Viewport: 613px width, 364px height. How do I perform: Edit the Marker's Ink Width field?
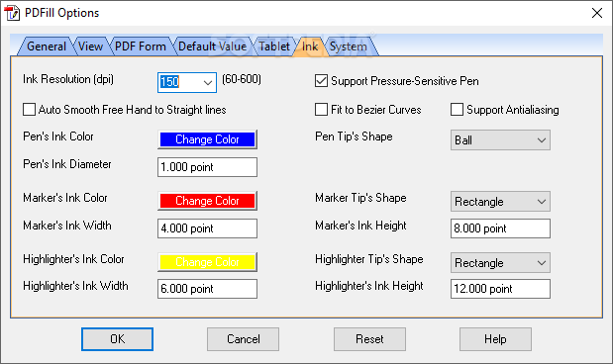(207, 228)
